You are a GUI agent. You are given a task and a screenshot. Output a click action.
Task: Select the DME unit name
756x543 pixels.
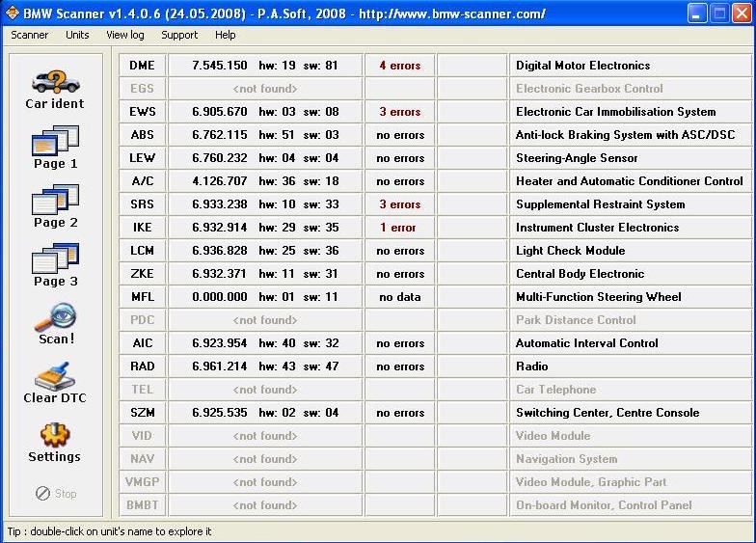click(x=143, y=66)
